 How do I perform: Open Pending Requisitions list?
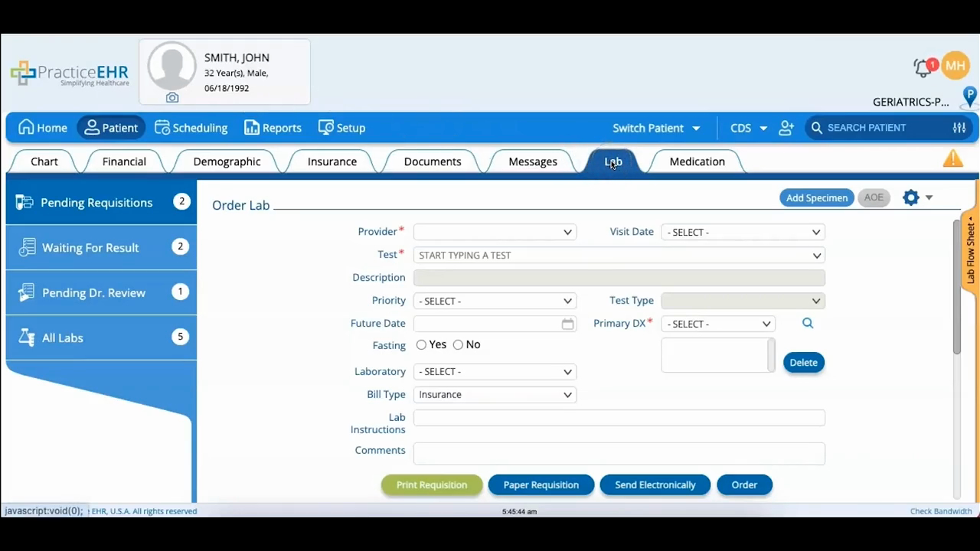coord(101,202)
